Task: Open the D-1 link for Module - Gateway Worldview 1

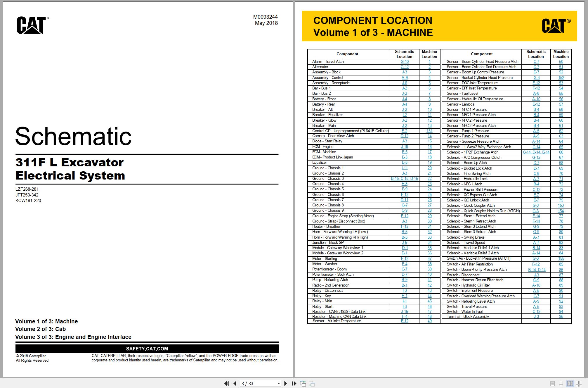Action: pyautogui.click(x=405, y=248)
